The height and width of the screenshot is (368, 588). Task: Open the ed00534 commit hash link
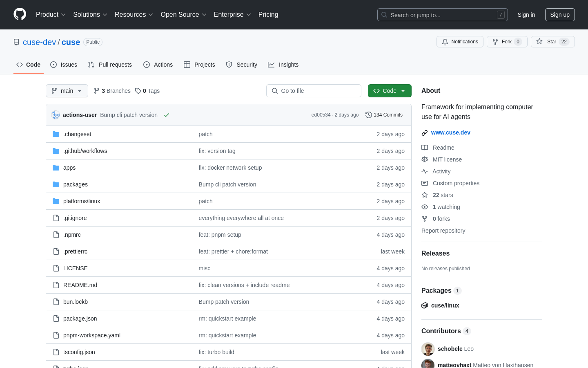click(321, 115)
